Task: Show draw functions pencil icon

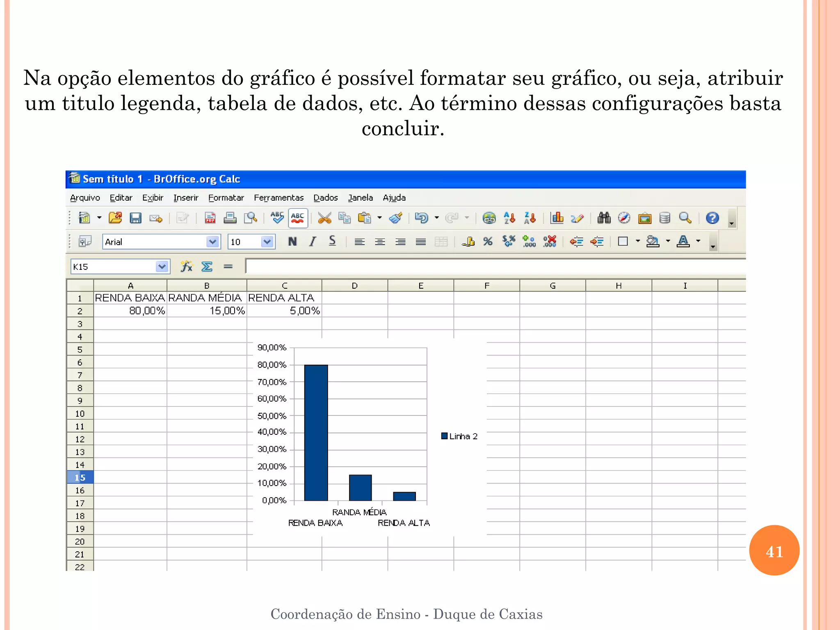Action: [x=577, y=218]
